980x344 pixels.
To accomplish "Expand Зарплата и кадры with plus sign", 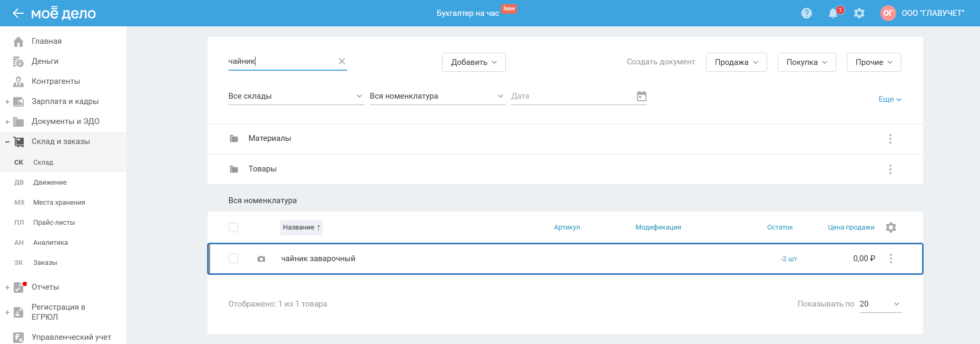I will tap(7, 102).
